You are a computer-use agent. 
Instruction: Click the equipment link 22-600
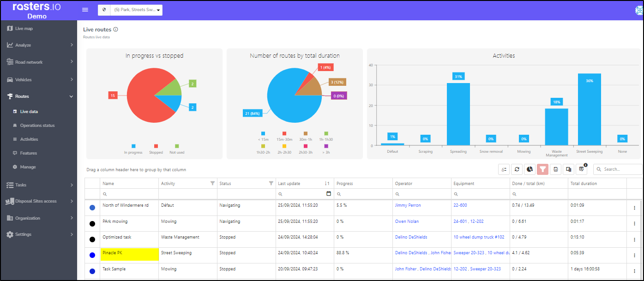tap(460, 205)
